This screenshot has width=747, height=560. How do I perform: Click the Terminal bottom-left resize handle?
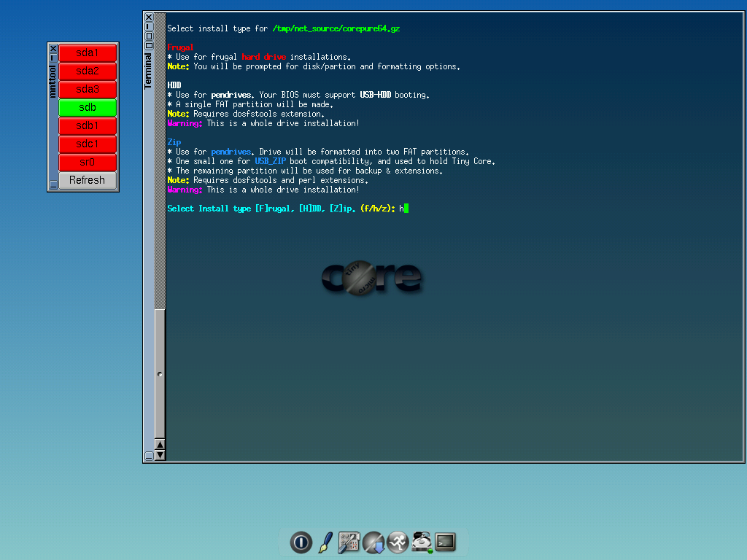pyautogui.click(x=149, y=456)
